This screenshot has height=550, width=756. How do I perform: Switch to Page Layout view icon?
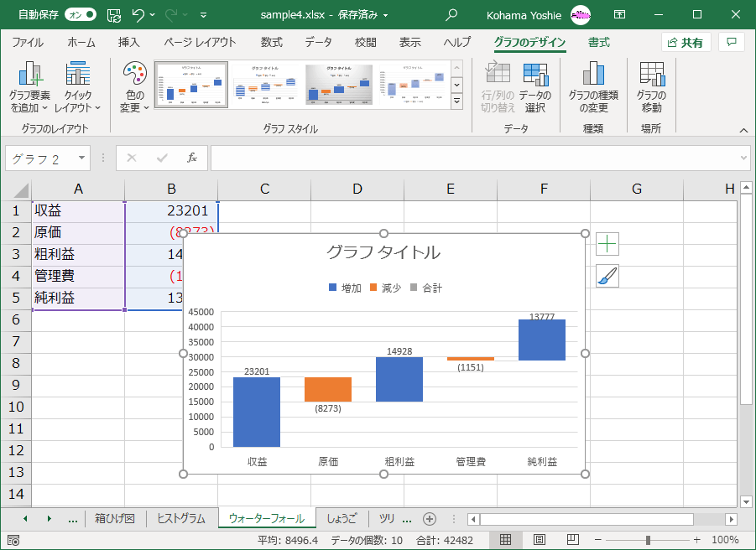[x=539, y=540]
